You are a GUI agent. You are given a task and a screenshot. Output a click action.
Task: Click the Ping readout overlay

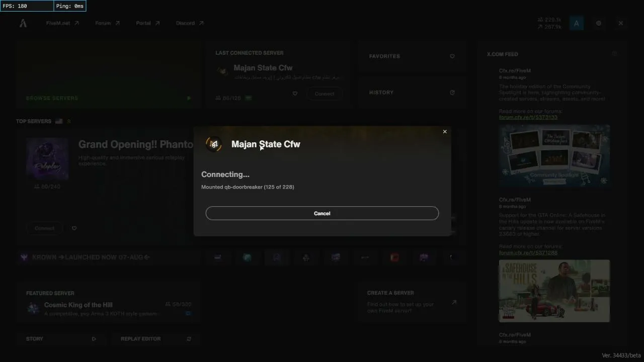click(70, 6)
